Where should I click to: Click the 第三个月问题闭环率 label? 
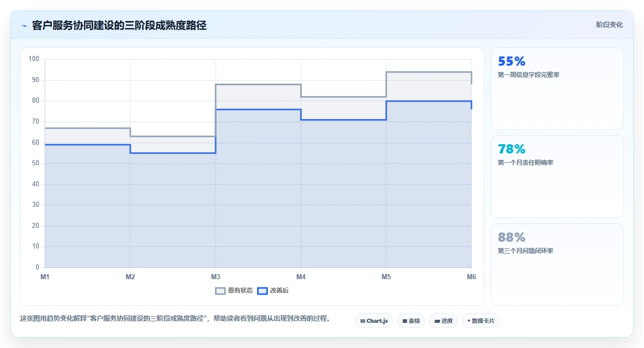point(525,251)
